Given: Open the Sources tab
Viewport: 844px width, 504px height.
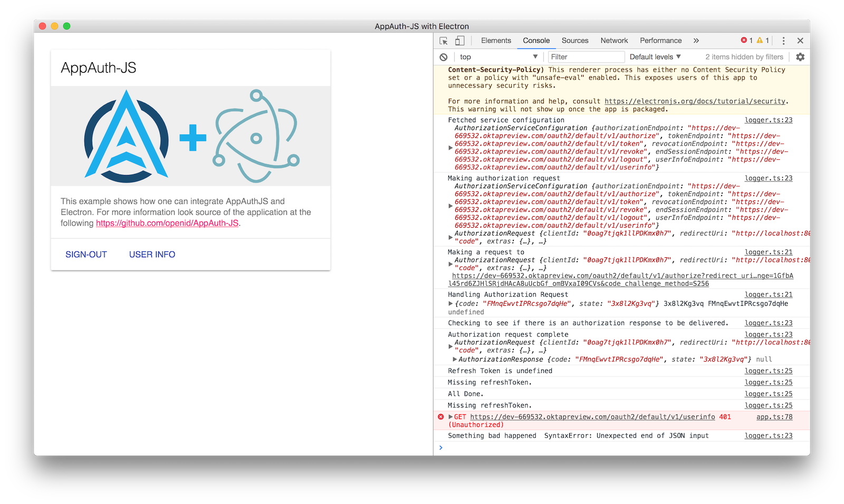Looking at the screenshot, I should click(x=575, y=41).
